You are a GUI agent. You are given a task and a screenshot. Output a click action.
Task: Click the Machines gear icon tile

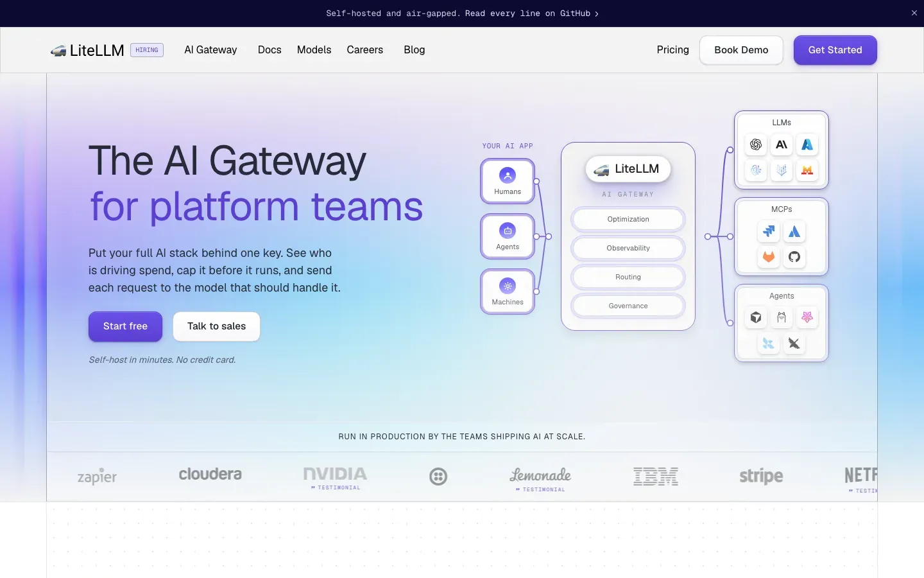(508, 292)
